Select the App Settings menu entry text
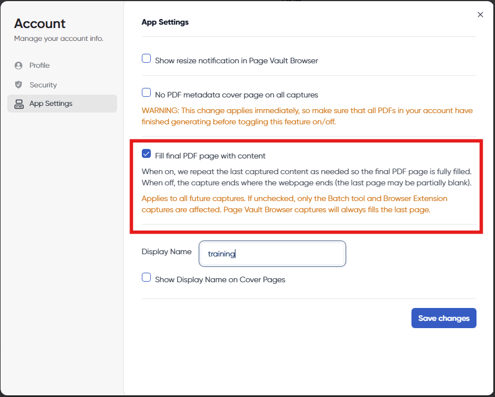Image resolution: width=495 pixels, height=397 pixels. point(51,104)
